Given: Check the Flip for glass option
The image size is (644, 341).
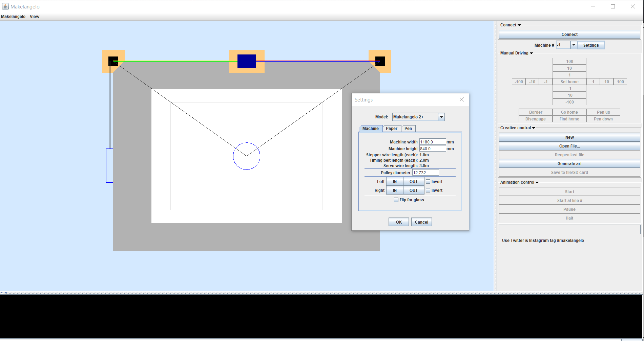Looking at the screenshot, I should 396,200.
